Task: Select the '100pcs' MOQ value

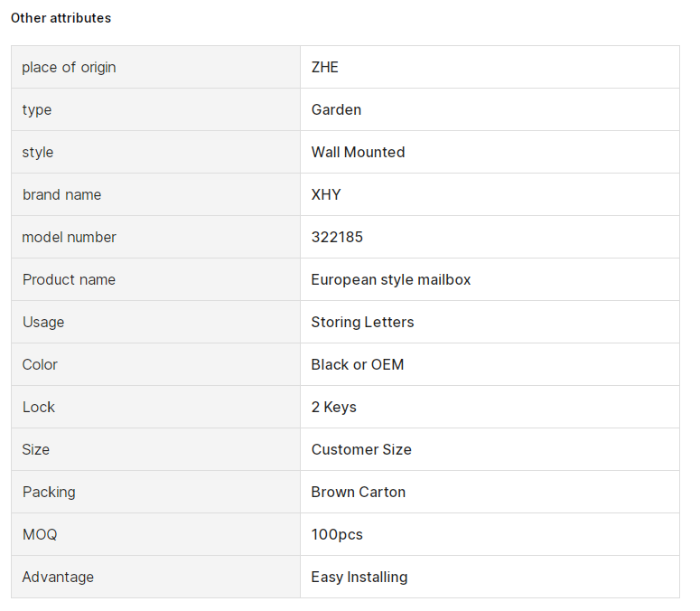Action: coord(337,534)
